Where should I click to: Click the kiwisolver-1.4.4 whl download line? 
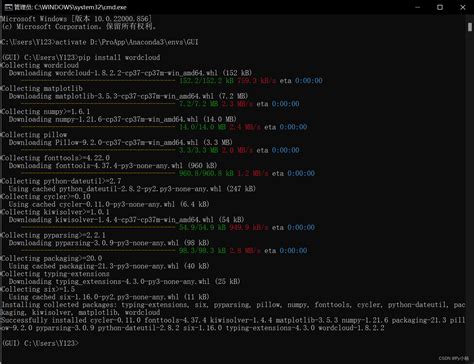coord(127,220)
